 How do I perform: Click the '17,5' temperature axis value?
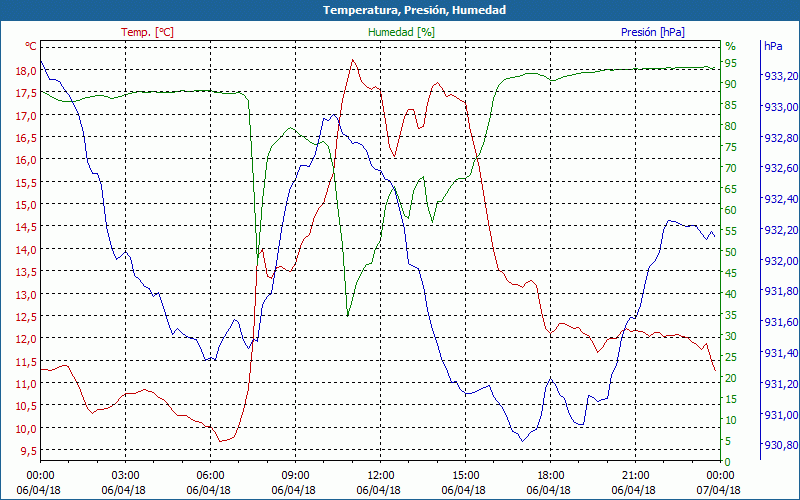pyautogui.click(x=27, y=93)
